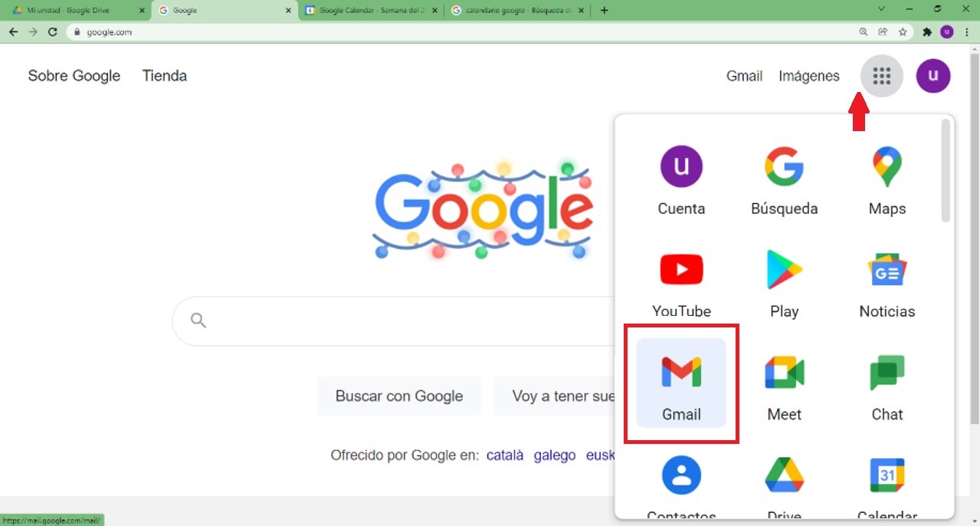Open the Tienda link
980x526 pixels.
pos(165,76)
